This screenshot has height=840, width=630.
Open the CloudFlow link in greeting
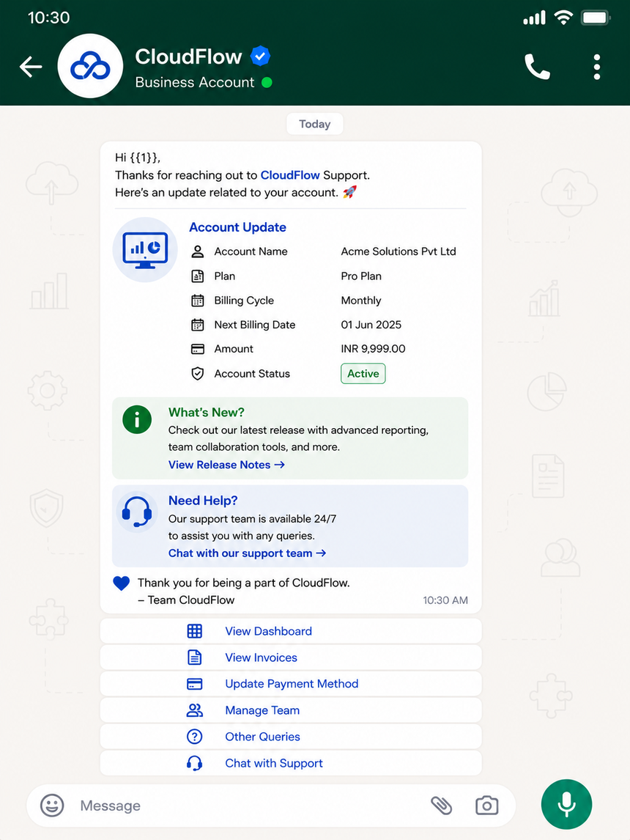click(x=290, y=175)
